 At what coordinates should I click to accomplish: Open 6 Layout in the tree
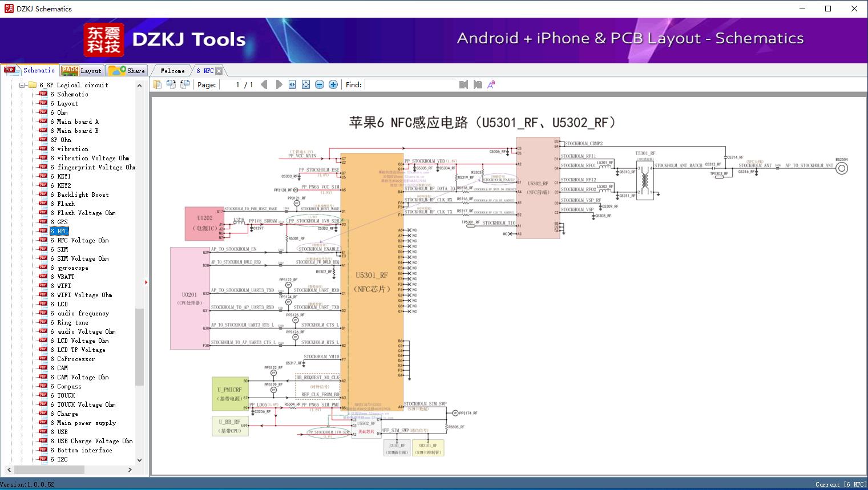coord(64,103)
